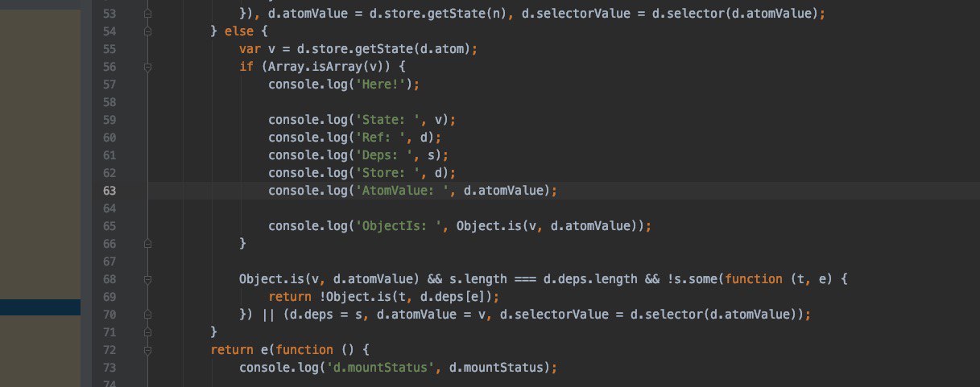Click 'return' keyword on line 69
This screenshot has height=387, width=980.
pos(290,297)
